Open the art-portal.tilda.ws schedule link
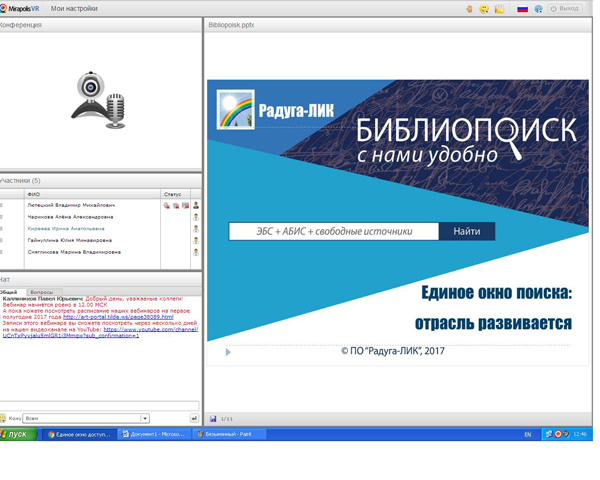The width and height of the screenshot is (600, 480). 118,317
